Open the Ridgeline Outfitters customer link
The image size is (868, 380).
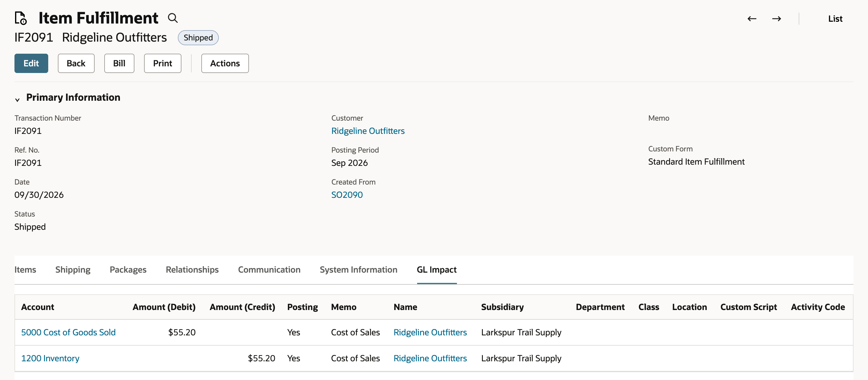(x=368, y=131)
